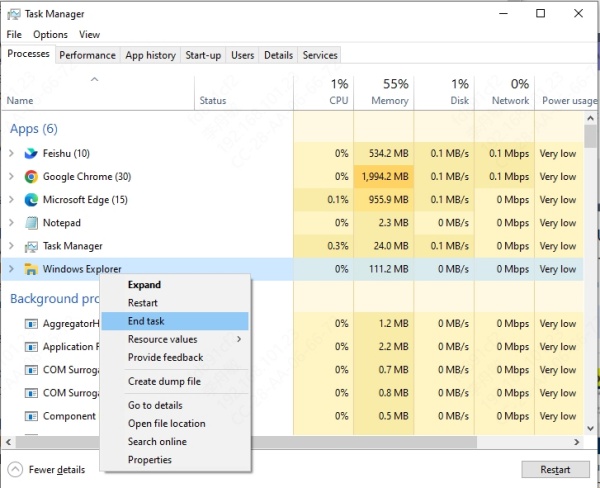600x488 pixels.
Task: Click the vertical scrollbar up arrow
Action: click(590, 118)
